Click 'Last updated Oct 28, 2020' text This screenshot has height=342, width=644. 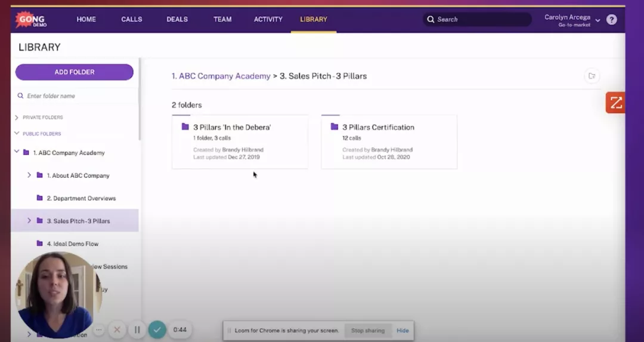[376, 157]
